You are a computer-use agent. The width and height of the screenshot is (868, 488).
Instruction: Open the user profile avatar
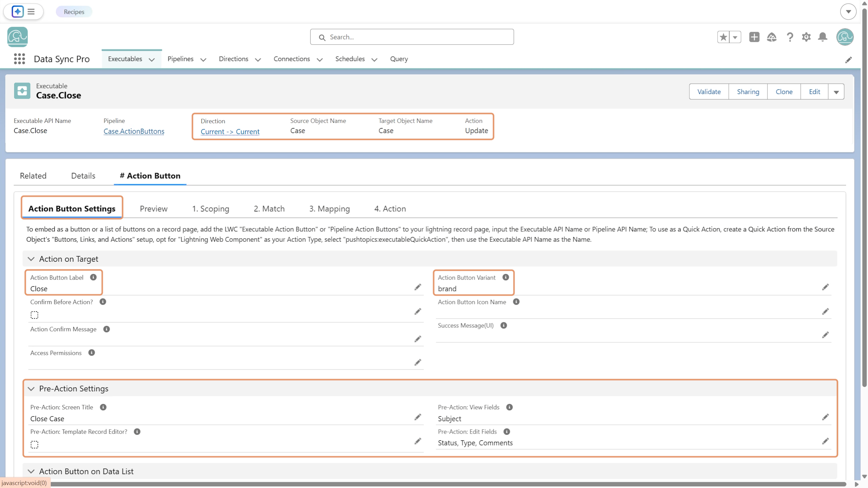pos(845,37)
